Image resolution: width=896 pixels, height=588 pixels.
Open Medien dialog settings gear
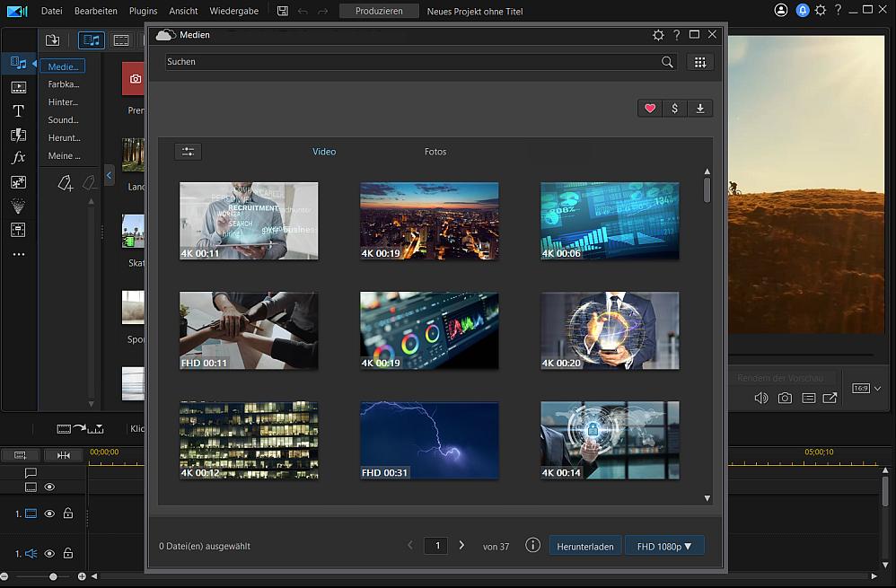pyautogui.click(x=658, y=35)
